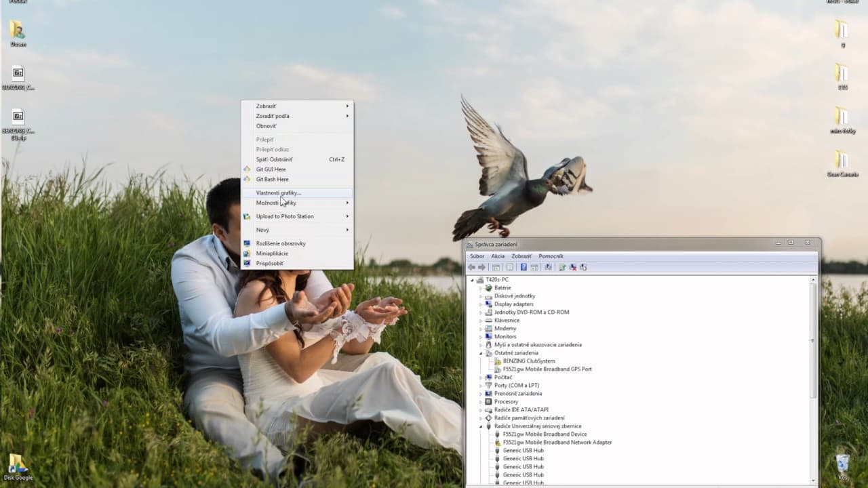Click the Update driver toolbar icon
The width and height of the screenshot is (868, 488).
click(x=562, y=267)
